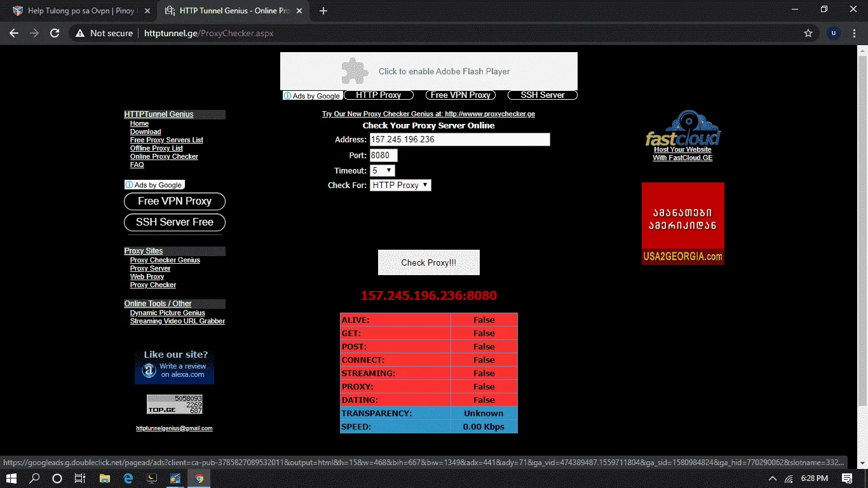Bookmark this page with the star icon
868x488 pixels.
[x=808, y=33]
